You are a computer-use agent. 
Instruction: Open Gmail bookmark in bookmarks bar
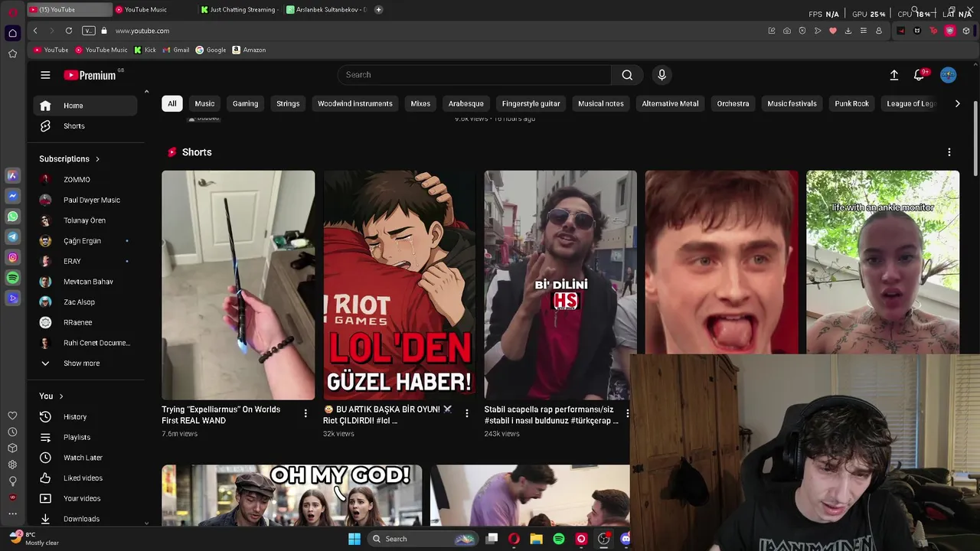(175, 50)
